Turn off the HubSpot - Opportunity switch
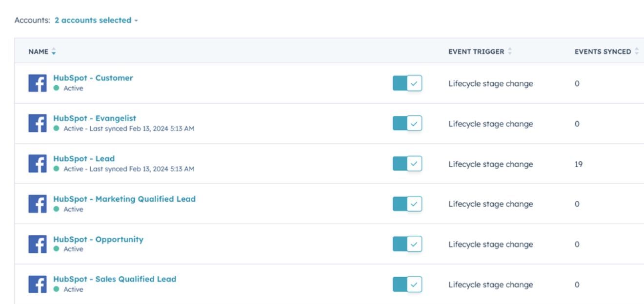 (x=407, y=244)
